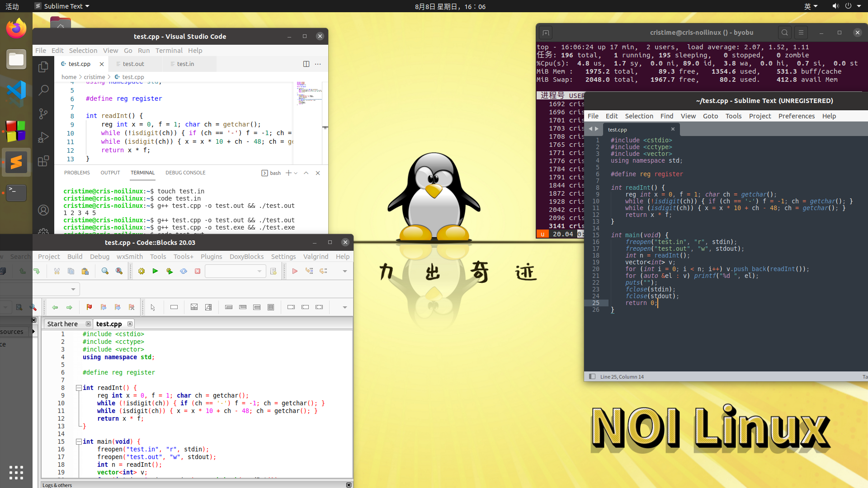Toggle fold of readInt in Code::Blocks
The width and height of the screenshot is (868, 488).
[x=79, y=388]
